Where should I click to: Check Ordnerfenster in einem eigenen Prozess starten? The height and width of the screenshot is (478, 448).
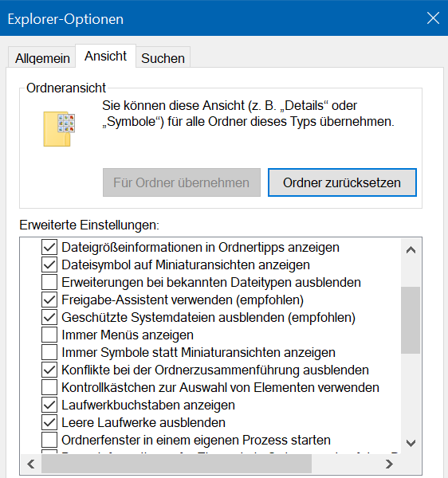point(49,440)
